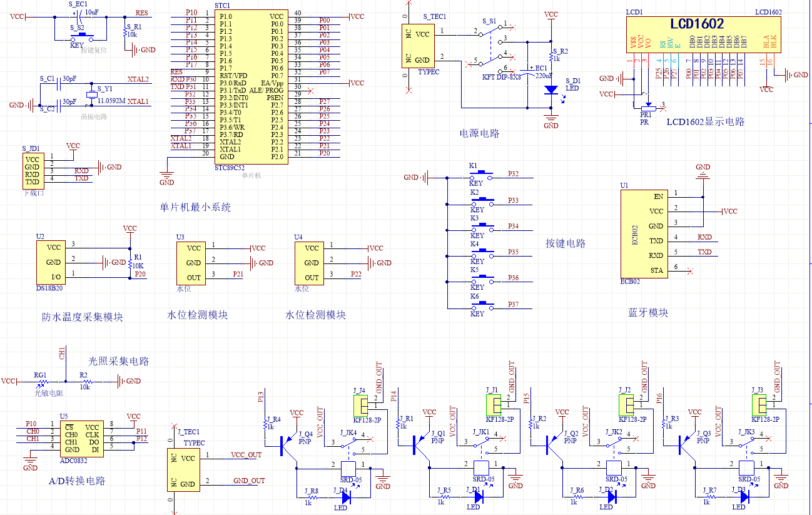Viewport: 812px width, 515px height.
Task: Select the K6 key switch symbol
Action: point(482,305)
